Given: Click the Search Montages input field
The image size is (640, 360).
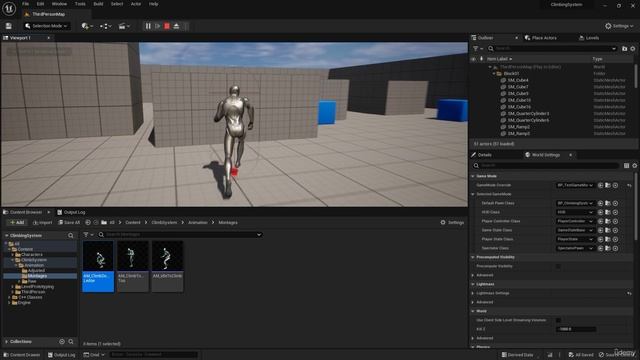Looking at the screenshot, I should tap(180, 235).
